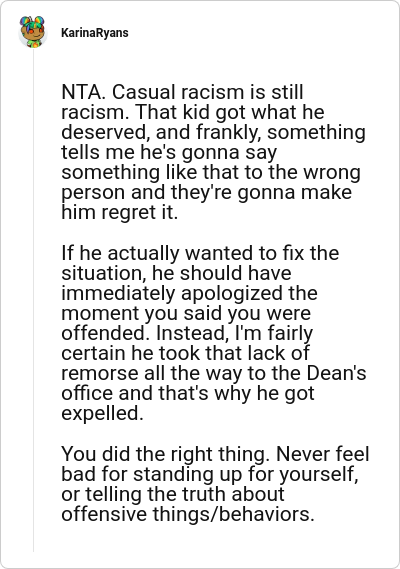Click the word "expelled." ending the second paragraph
Viewport: 400px width, 569px height.
[x=102, y=414]
